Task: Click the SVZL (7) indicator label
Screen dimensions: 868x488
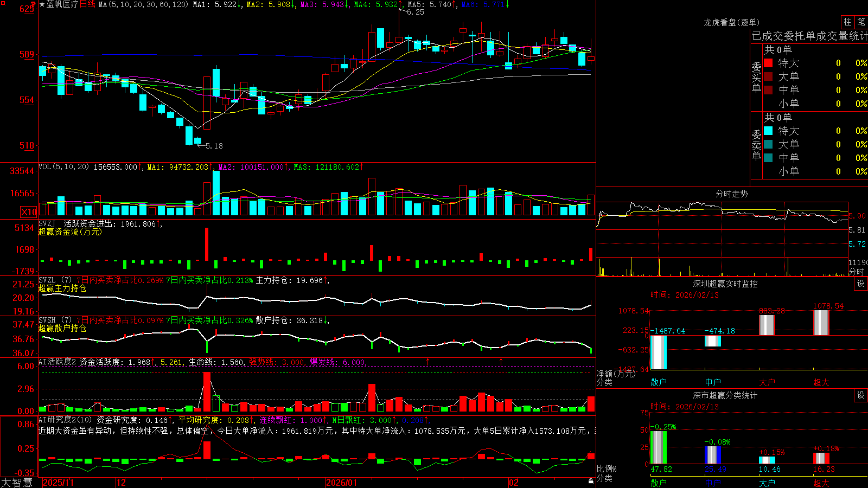Action: point(55,280)
